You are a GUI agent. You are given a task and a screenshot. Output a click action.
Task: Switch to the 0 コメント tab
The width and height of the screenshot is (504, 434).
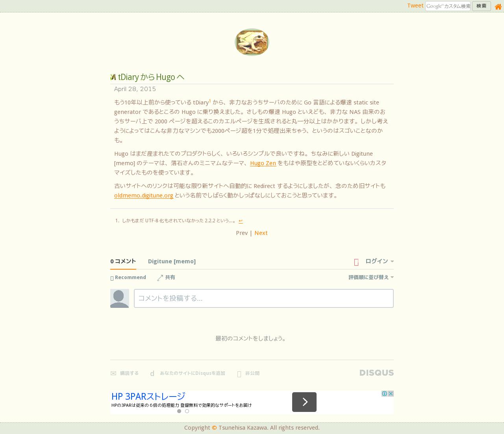click(x=123, y=261)
